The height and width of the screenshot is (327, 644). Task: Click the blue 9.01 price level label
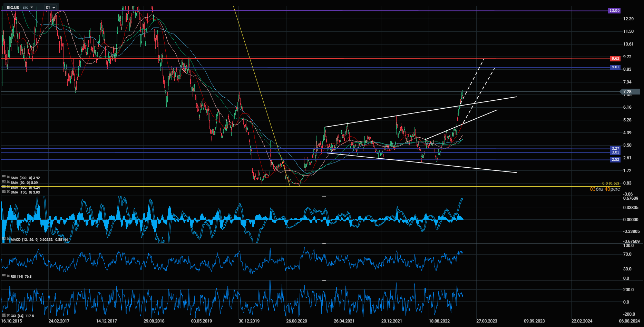615,67
